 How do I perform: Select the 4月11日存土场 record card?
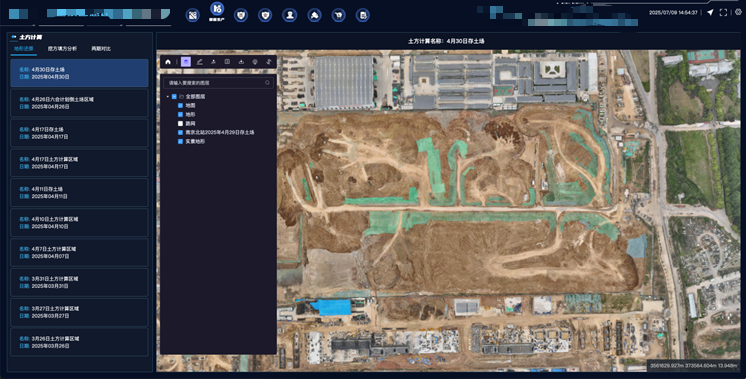[x=79, y=193]
